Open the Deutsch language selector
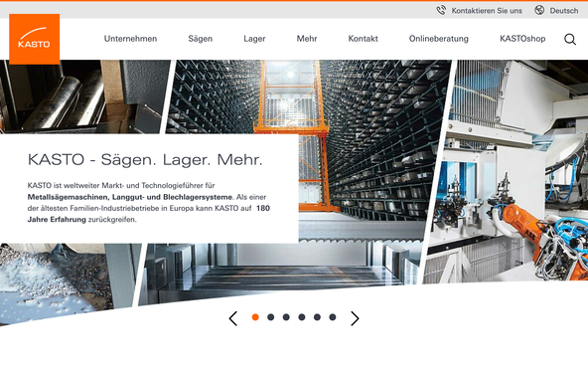Viewport: 588px width, 368px height. pyautogui.click(x=563, y=11)
